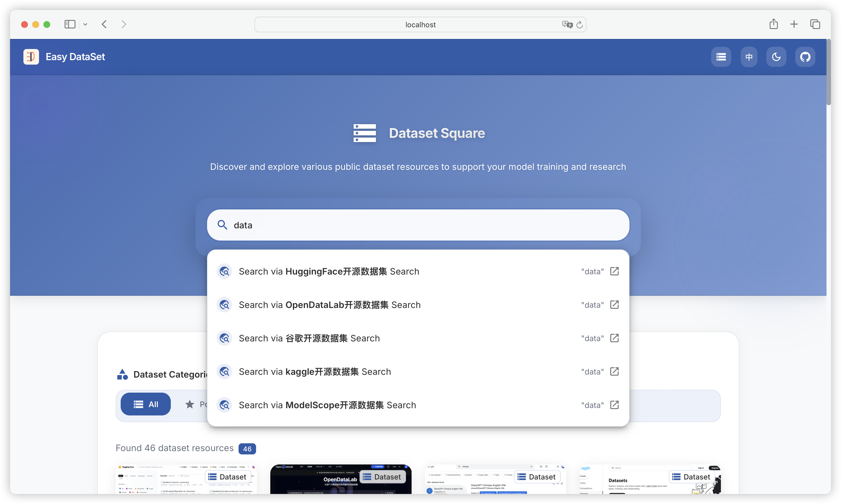The width and height of the screenshot is (841, 504).
Task: Open HuggingFace search external link icon
Action: pos(614,271)
